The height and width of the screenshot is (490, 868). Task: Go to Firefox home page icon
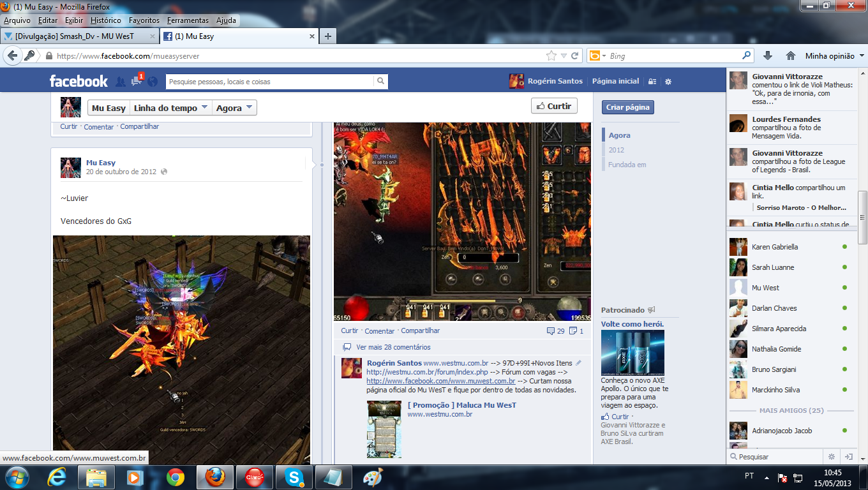tap(790, 56)
